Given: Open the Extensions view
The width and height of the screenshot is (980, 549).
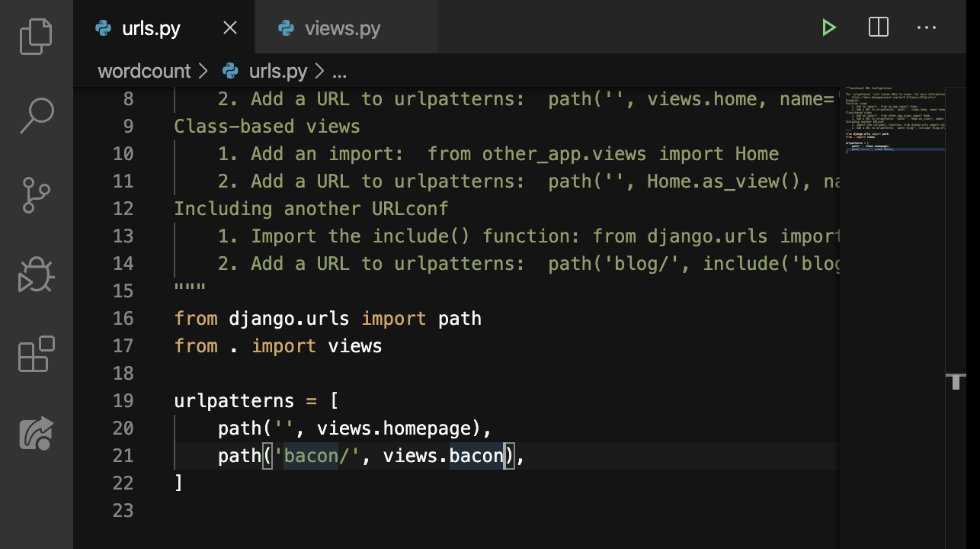Looking at the screenshot, I should point(37,355).
